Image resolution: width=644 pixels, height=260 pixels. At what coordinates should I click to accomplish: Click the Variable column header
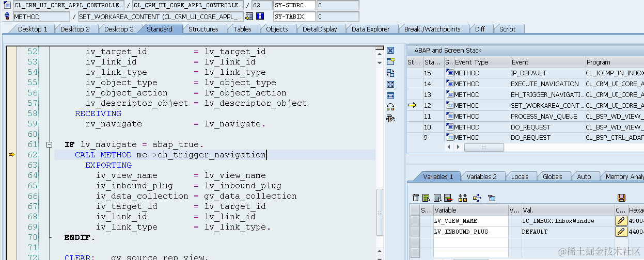470,210
